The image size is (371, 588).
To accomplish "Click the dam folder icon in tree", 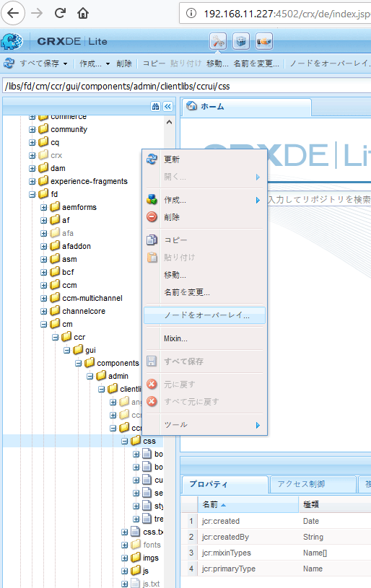I will click(43, 167).
